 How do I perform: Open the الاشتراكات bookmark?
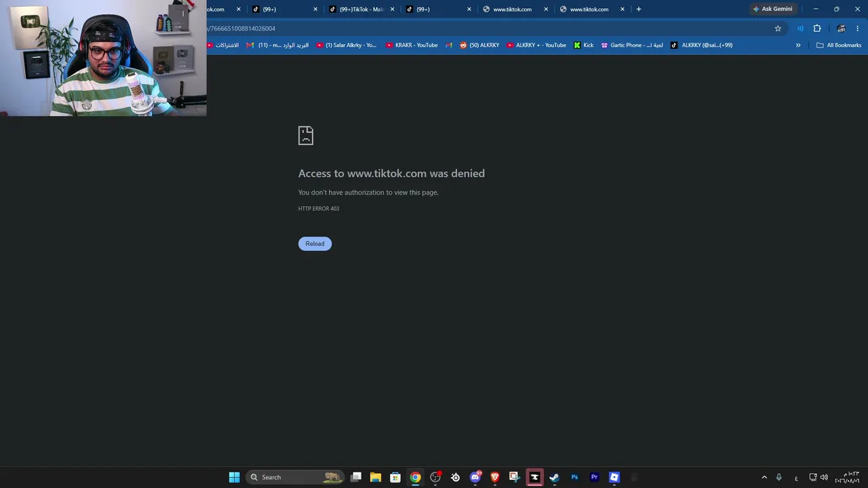click(223, 45)
